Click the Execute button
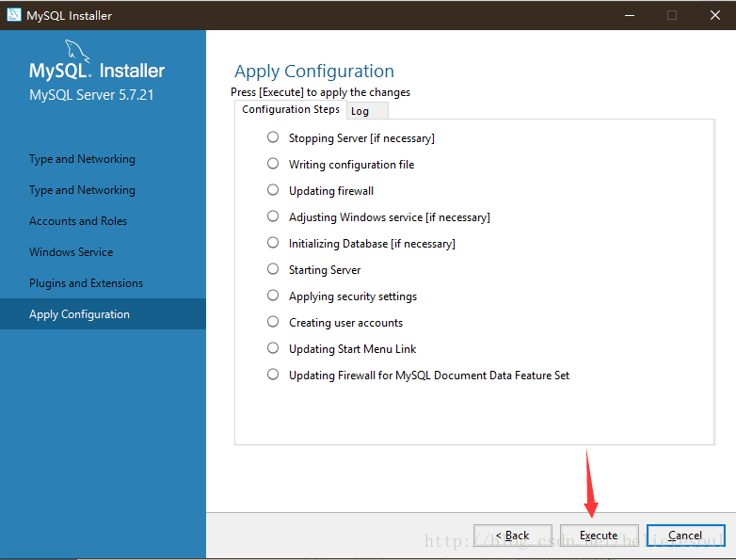The width and height of the screenshot is (736, 560). (x=599, y=536)
